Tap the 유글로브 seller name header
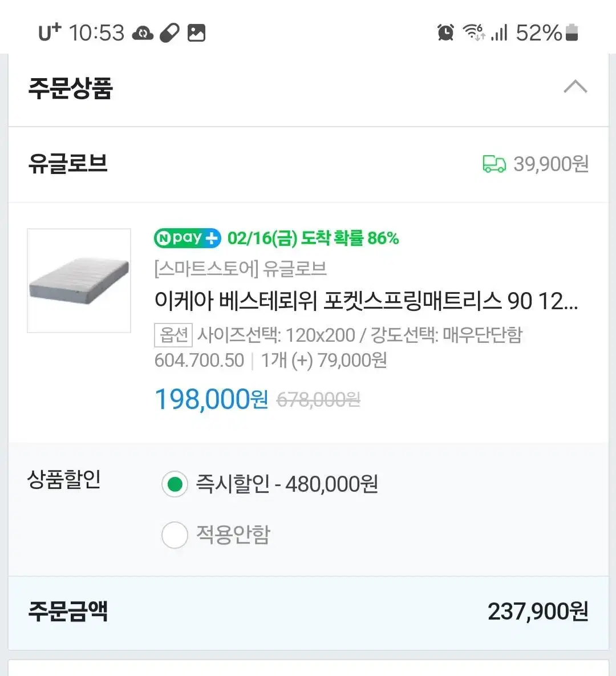This screenshot has height=676, width=616. [68, 164]
